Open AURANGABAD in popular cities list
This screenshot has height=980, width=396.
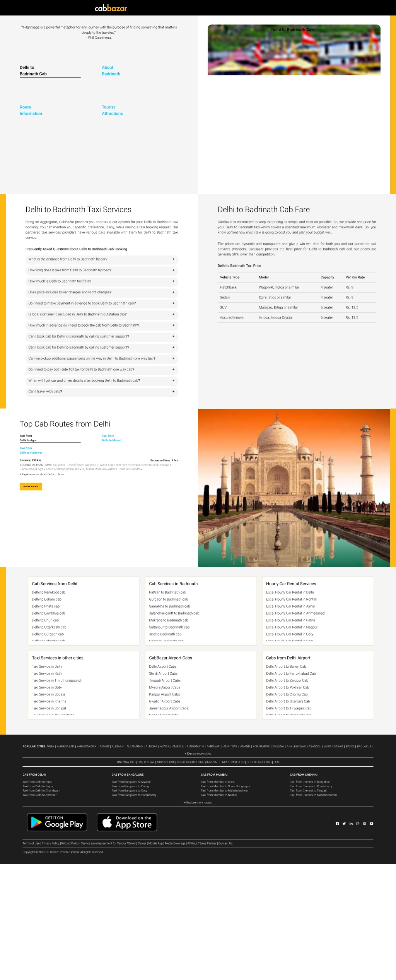click(x=333, y=747)
